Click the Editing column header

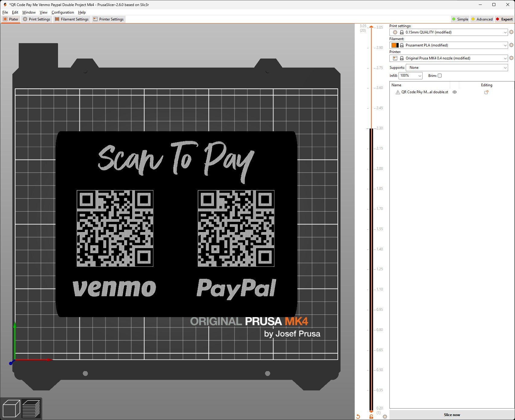tap(487, 85)
